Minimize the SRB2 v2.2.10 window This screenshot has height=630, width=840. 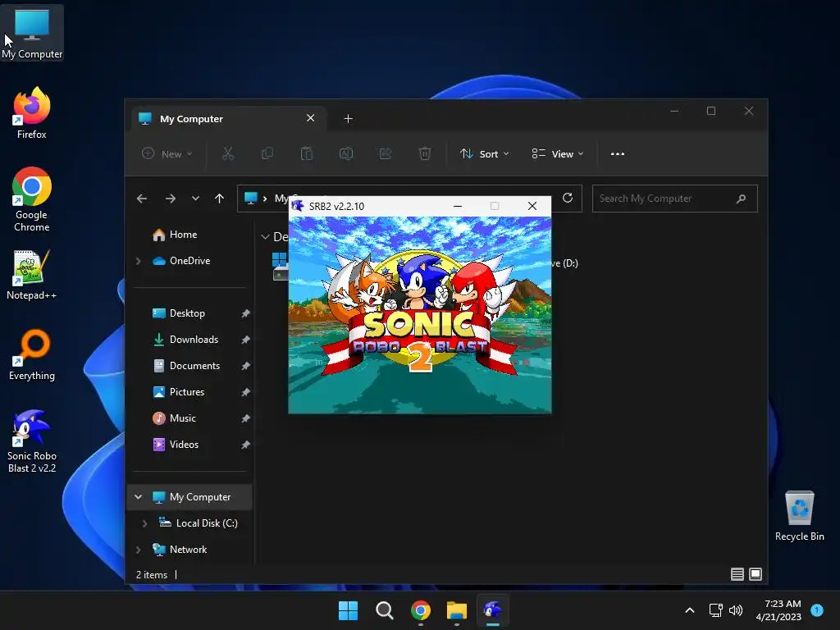point(458,206)
